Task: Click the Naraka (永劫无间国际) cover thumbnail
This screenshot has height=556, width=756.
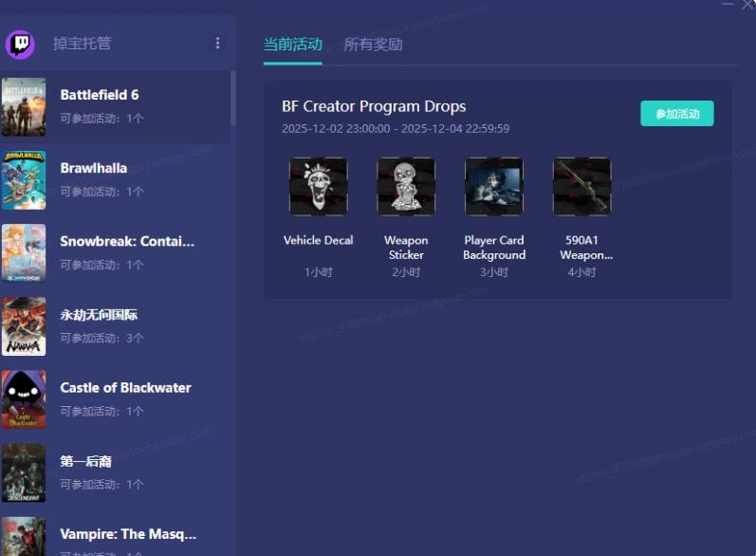Action: (24, 326)
